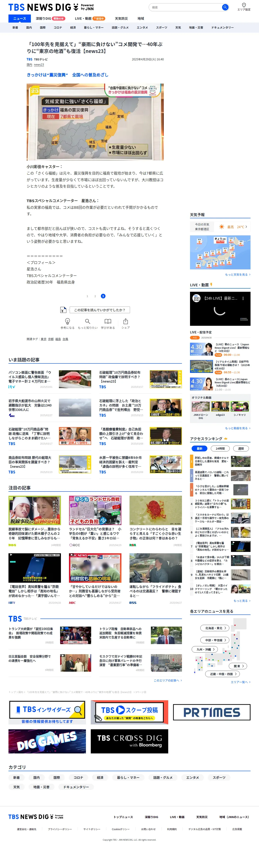Open the ランドセル商戦 article thumbnail
The height and width of the screenshot is (868, 259).
point(95,510)
